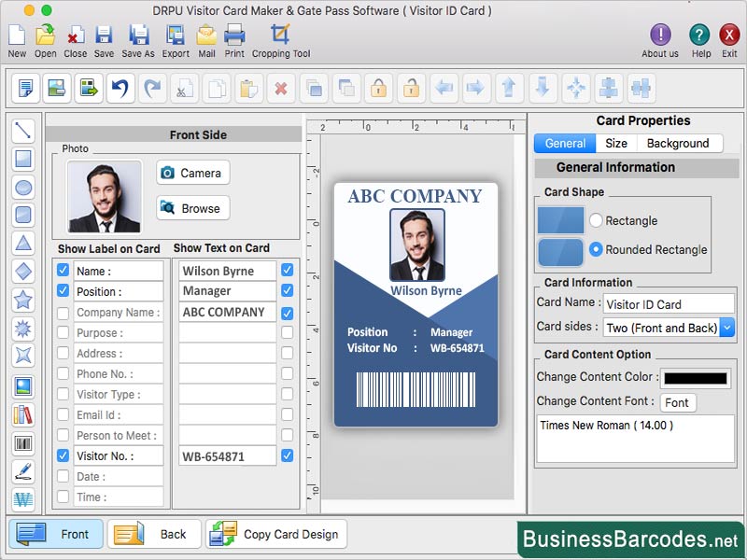Click the Browse button for photo
The image size is (747, 560).
(x=192, y=207)
